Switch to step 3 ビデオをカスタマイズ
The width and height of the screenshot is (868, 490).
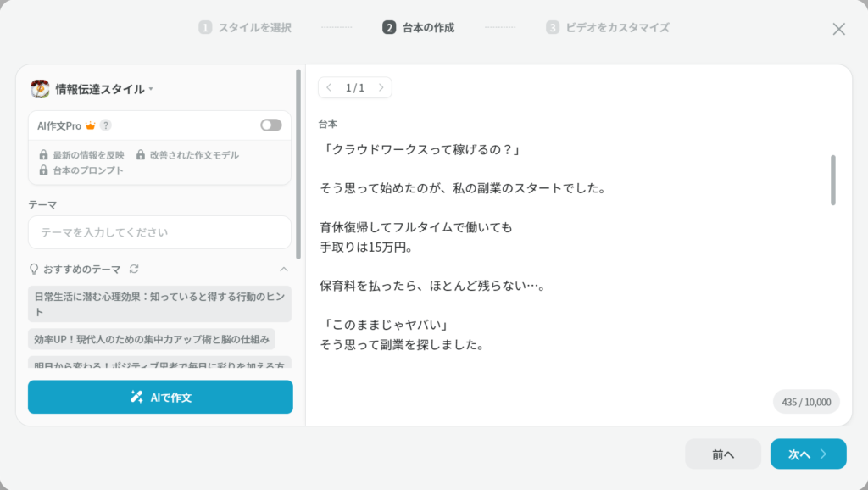pyautogui.click(x=607, y=27)
